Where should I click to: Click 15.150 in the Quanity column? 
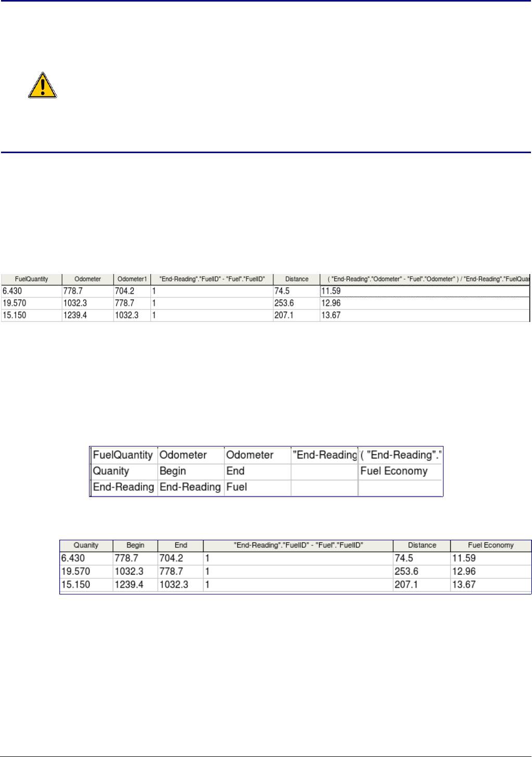[x=75, y=585]
